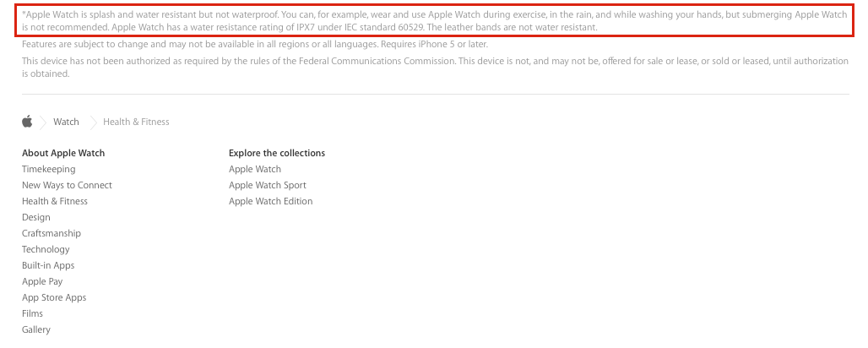868x348 pixels.
Task: Open the Watch breadcrumb link
Action: [x=66, y=122]
